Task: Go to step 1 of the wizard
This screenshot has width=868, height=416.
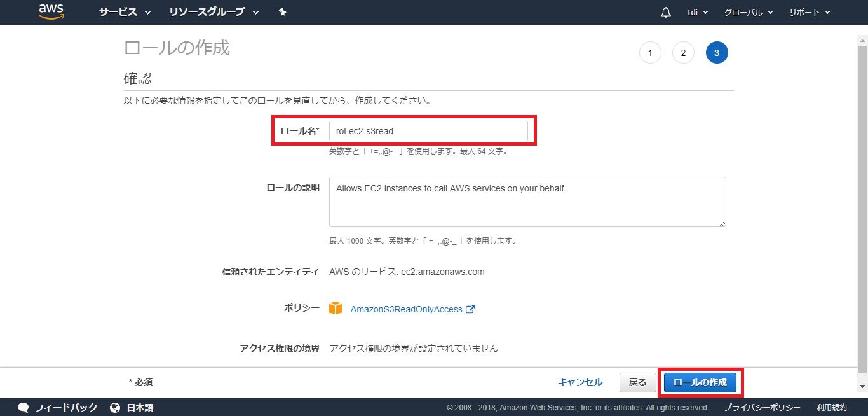Action: 650,53
